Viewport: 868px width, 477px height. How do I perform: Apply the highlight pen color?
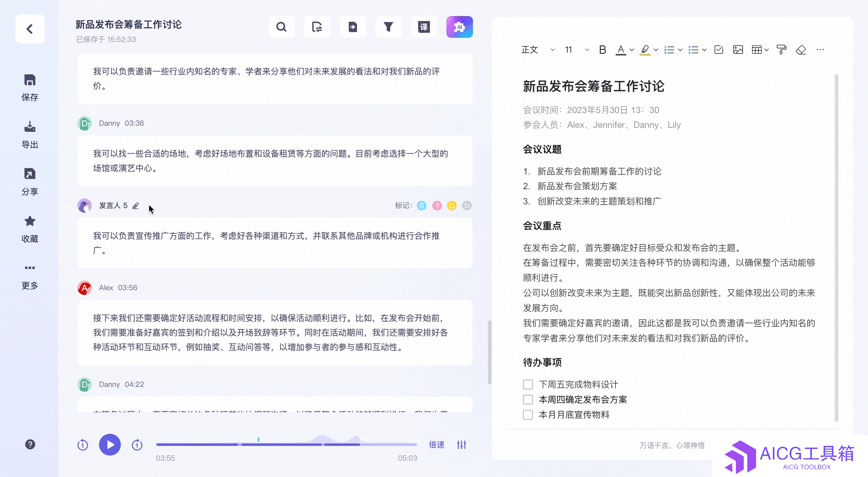click(x=645, y=50)
